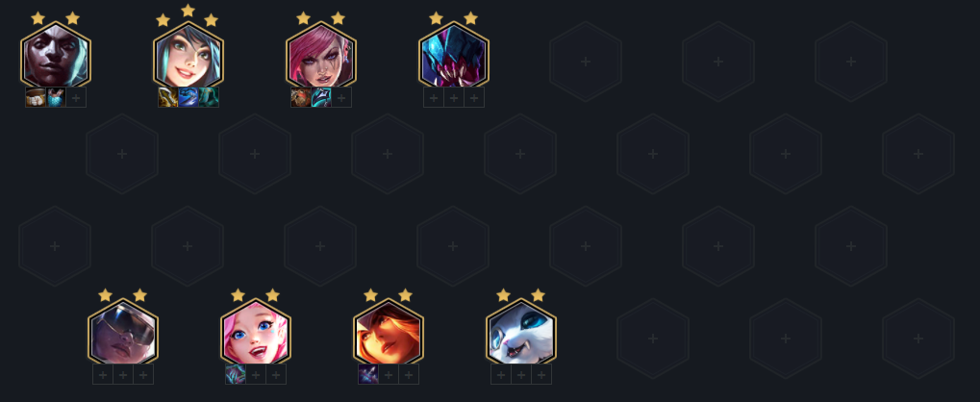Add first item to Gnar's empty slot
This screenshot has height=402, width=980.
[501, 374]
